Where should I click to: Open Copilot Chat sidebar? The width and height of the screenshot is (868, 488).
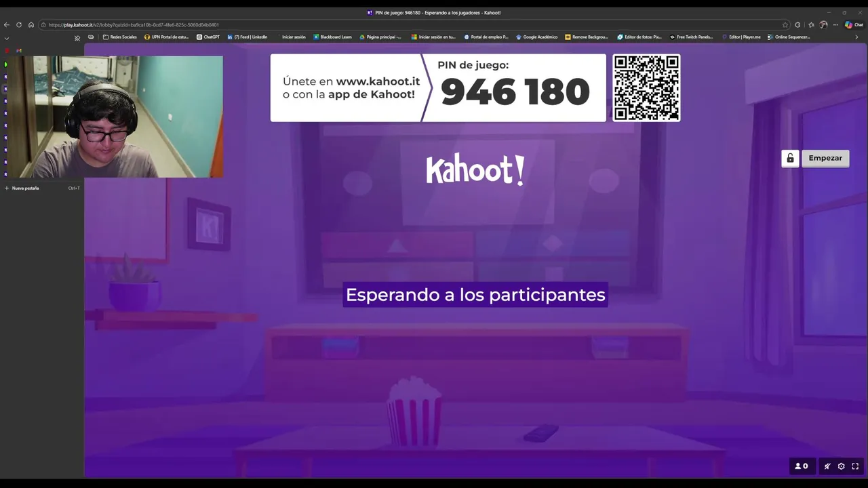click(x=854, y=25)
